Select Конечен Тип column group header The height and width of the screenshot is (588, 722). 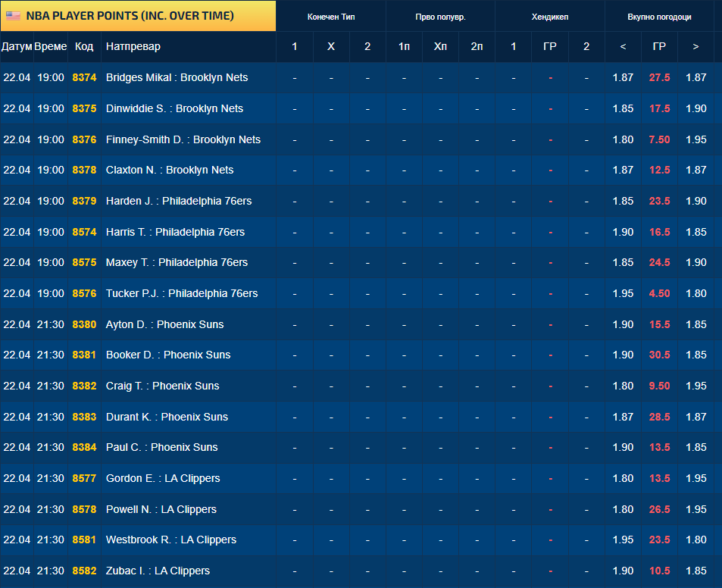[331, 17]
